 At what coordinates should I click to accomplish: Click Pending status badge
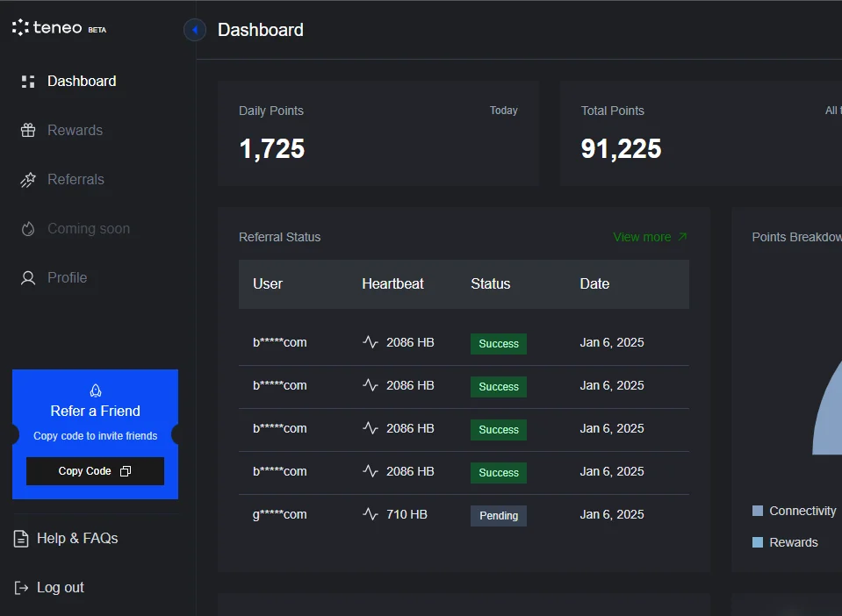tap(499, 516)
